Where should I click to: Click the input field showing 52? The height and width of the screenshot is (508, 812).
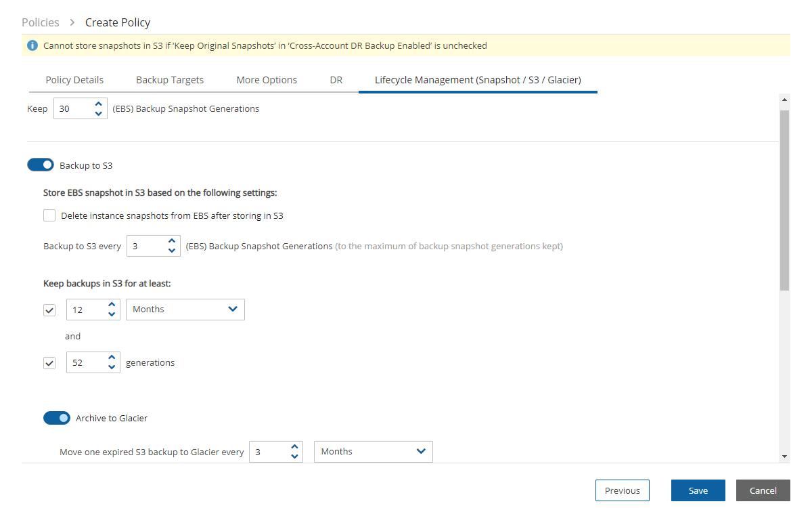(x=93, y=363)
